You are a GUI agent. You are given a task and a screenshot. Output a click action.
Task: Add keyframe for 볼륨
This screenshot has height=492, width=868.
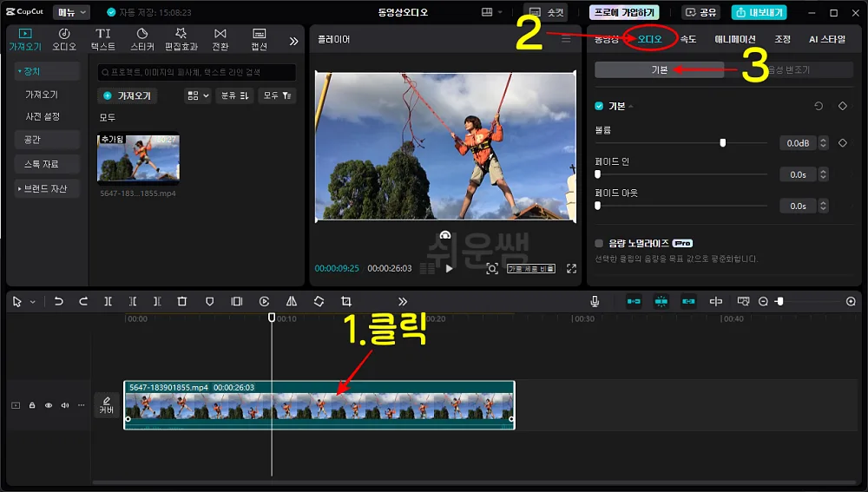843,143
